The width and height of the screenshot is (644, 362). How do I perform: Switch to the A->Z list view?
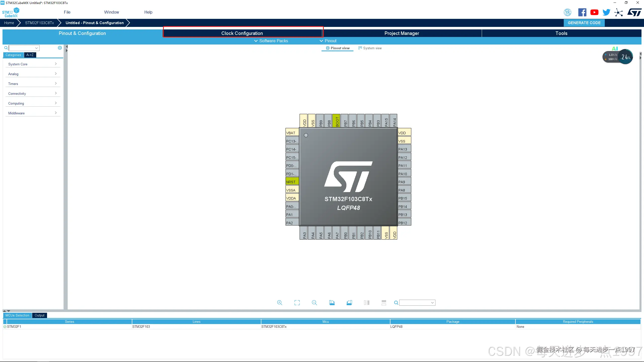pos(30,55)
